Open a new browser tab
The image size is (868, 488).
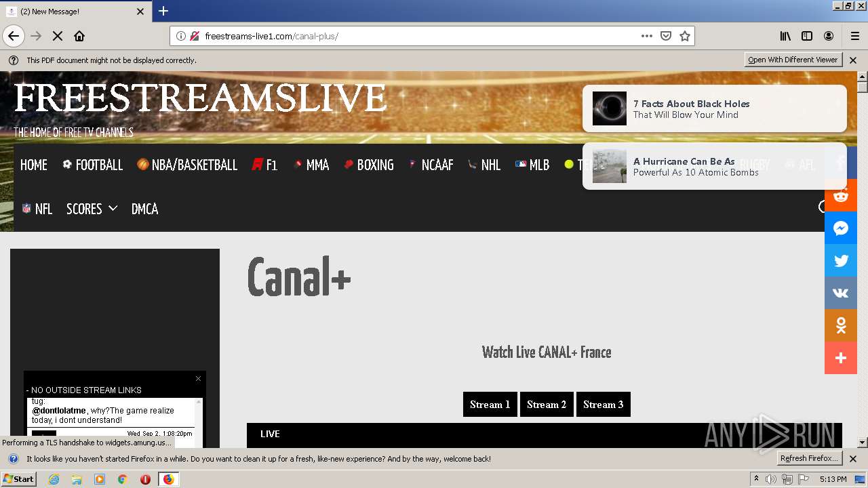click(x=163, y=11)
